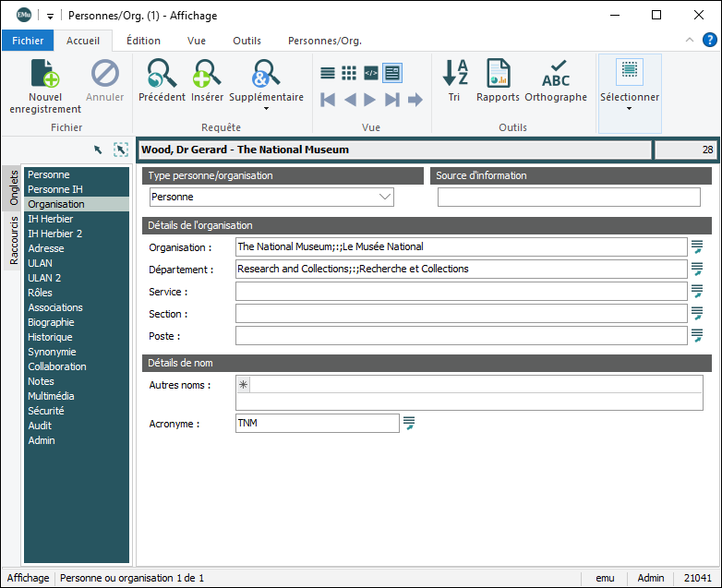Click the Insérer search icon
This screenshot has width=722, height=588.
click(207, 74)
